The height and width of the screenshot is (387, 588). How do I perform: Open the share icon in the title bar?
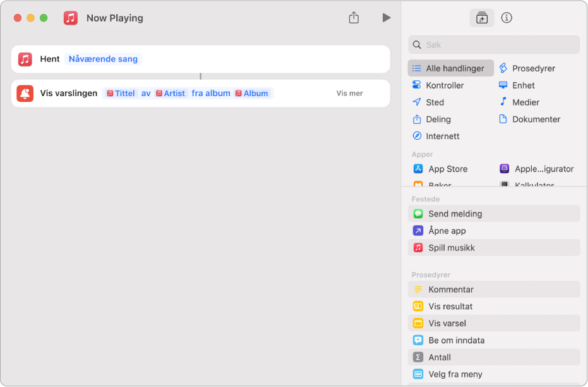tap(354, 17)
